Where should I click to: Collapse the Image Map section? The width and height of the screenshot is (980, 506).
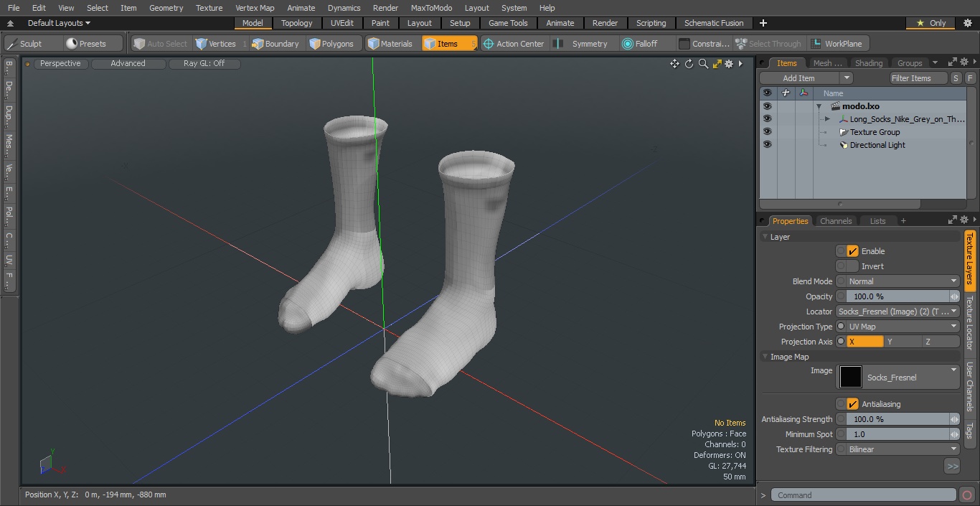tap(765, 357)
